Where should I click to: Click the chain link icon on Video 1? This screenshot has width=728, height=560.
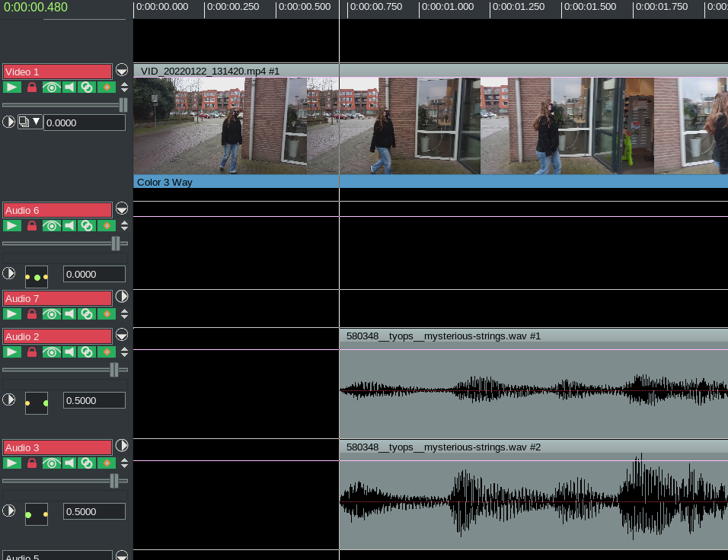pyautogui.click(x=88, y=87)
